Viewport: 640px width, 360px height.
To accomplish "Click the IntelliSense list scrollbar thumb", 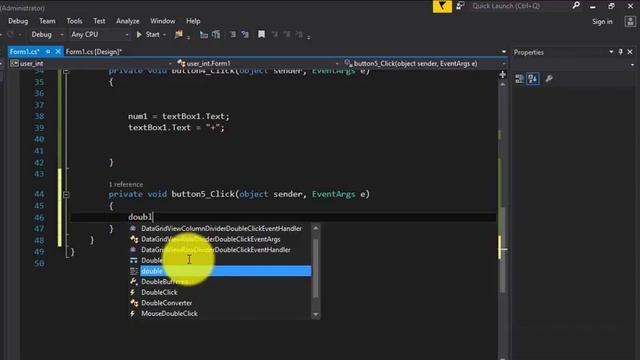I will point(316,268).
